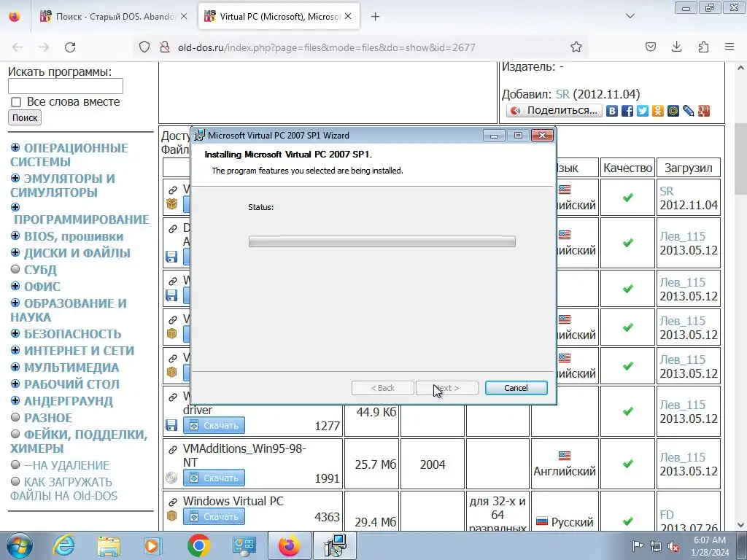Expand ДИСКИ И ФАЙЛЫ category
Image resolution: width=747 pixels, height=560 pixels.
click(x=15, y=252)
